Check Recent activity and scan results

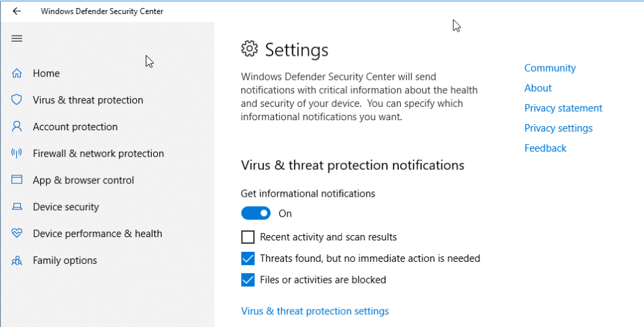[x=248, y=237]
